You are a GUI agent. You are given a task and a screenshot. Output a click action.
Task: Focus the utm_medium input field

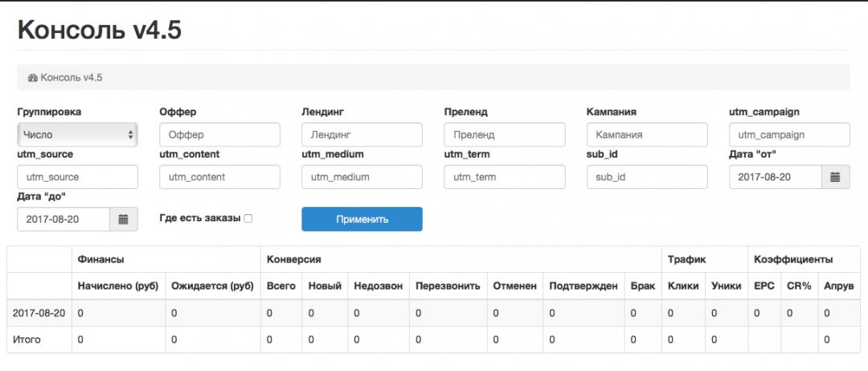click(x=362, y=177)
